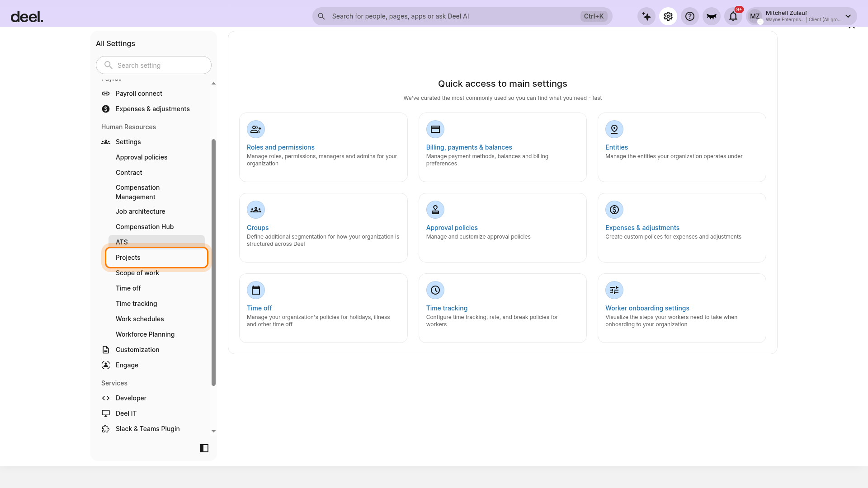Open Billing, payments & balances link
This screenshot has width=868, height=488.
coord(469,147)
